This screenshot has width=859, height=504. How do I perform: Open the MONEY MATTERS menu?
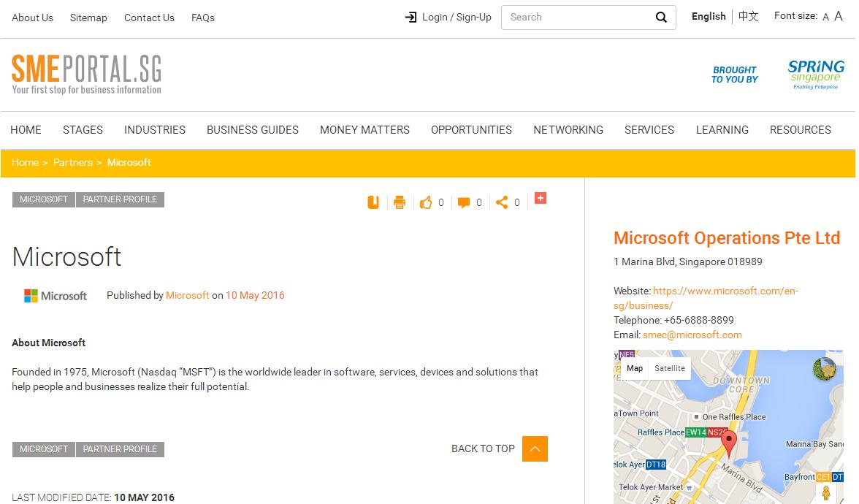tap(365, 130)
